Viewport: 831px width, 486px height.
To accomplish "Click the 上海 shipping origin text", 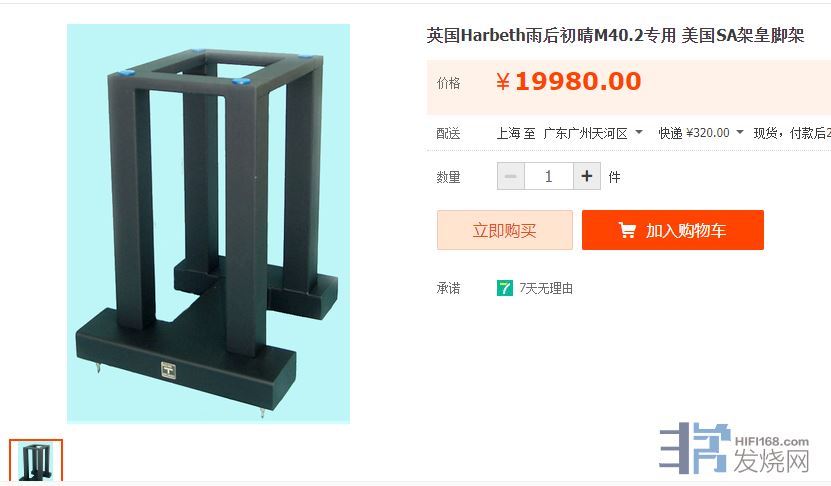I will click(508, 132).
